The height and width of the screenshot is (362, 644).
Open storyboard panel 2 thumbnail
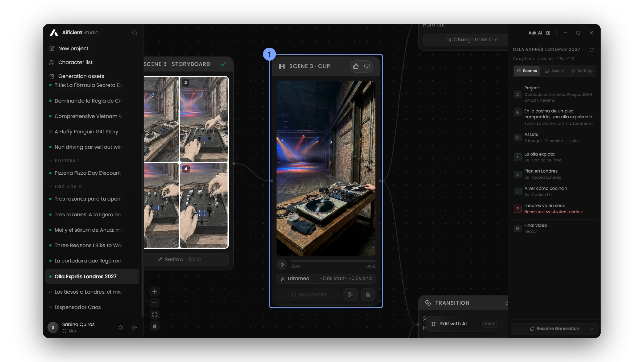click(x=204, y=119)
